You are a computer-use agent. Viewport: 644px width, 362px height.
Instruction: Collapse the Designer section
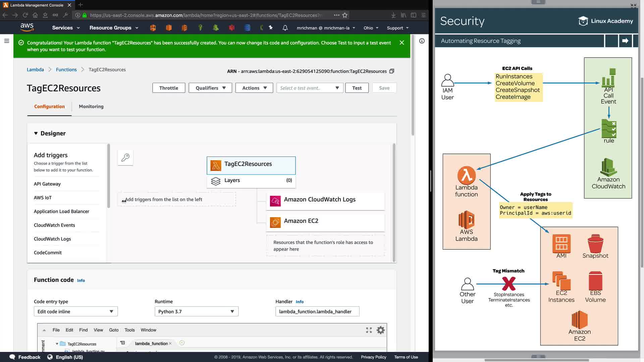36,133
